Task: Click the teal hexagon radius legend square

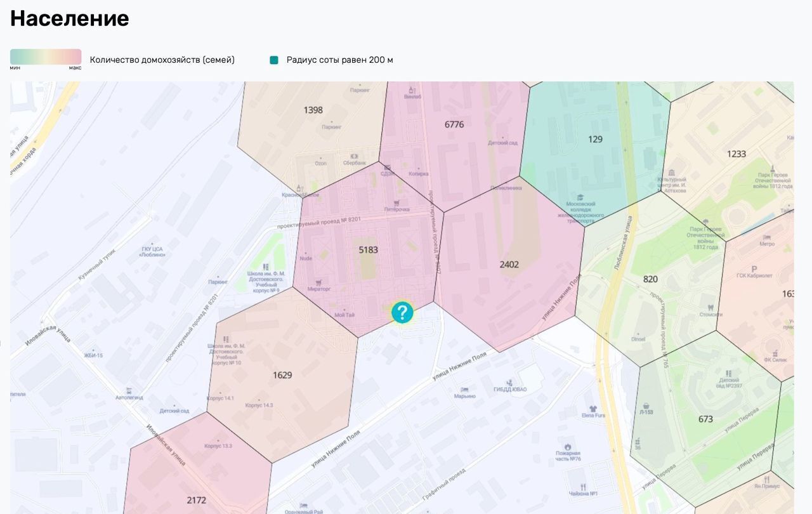Action: pyautogui.click(x=274, y=60)
